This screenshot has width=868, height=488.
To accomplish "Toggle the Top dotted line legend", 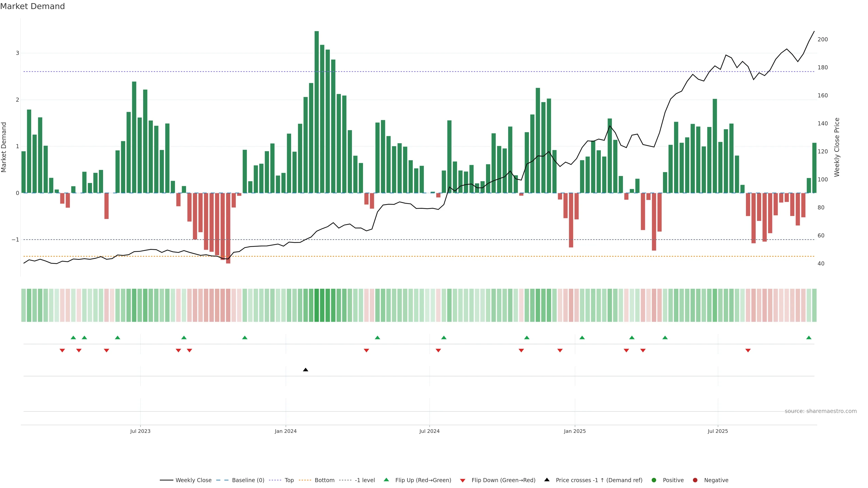I will click(289, 480).
